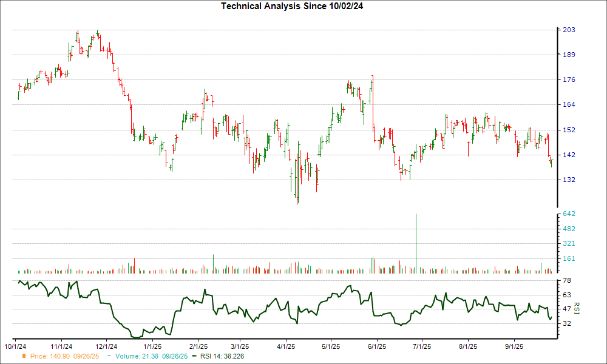The image size is (607, 364).
Task: Select the 9/1/25 date axis label
Action: pos(514,348)
